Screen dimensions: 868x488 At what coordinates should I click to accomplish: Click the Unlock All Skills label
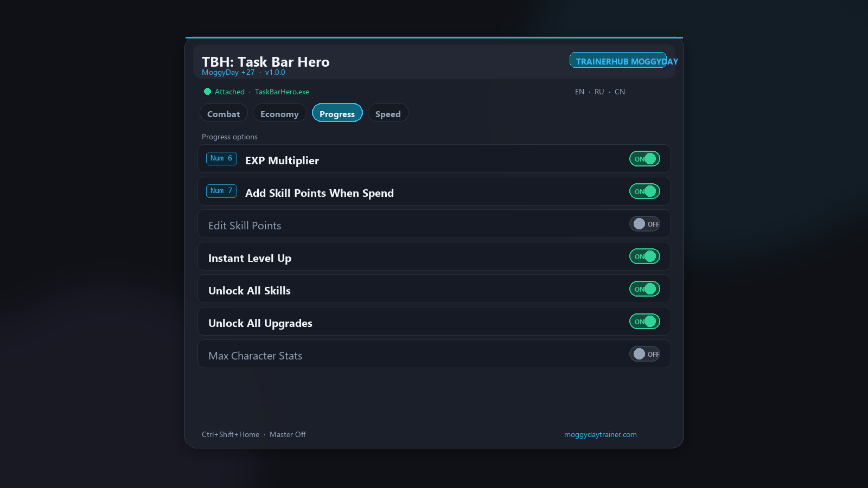(250, 291)
